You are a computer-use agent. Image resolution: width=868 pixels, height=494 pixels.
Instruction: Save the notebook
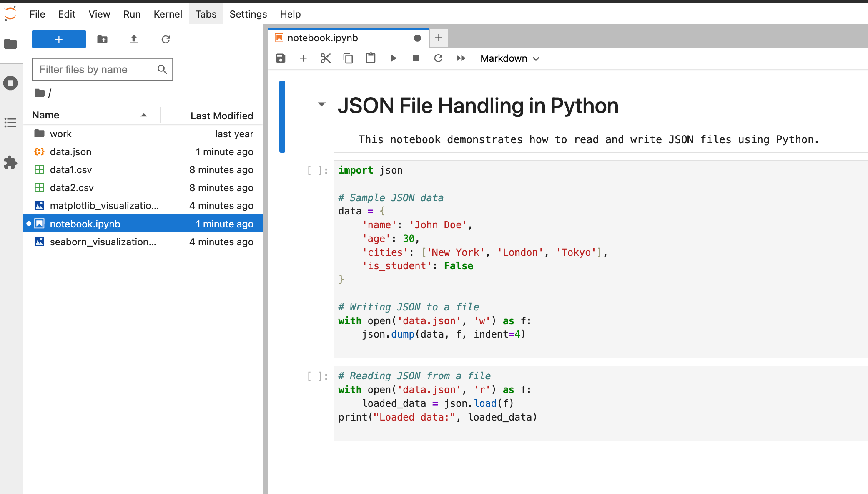click(280, 58)
